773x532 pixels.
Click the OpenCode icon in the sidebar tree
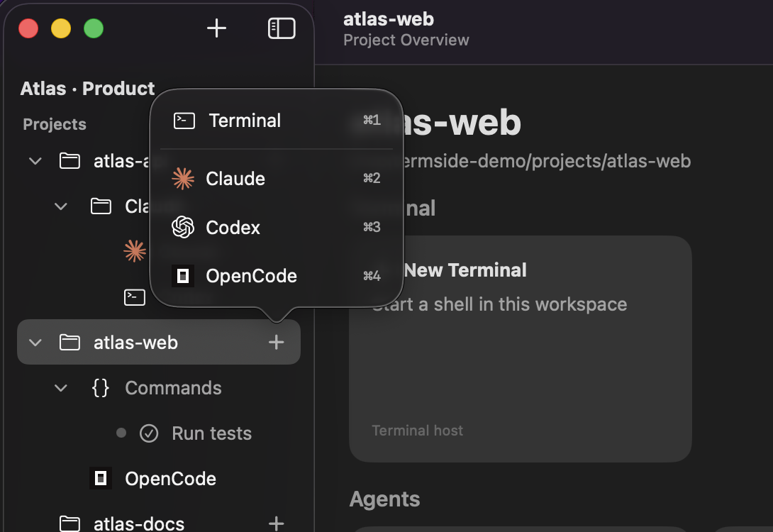tap(101, 478)
